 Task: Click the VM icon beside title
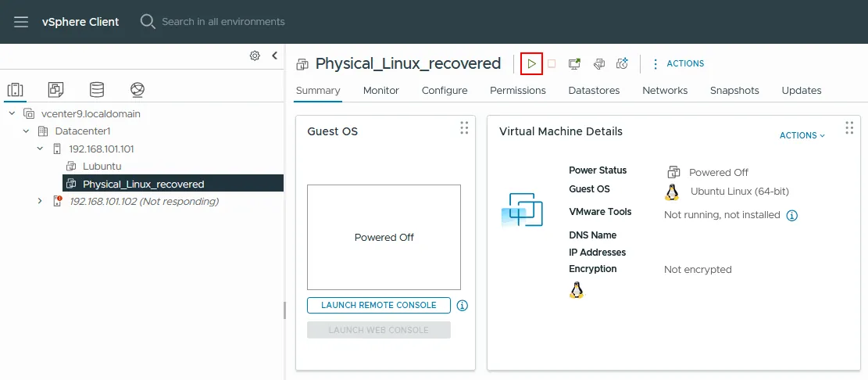[302, 64]
